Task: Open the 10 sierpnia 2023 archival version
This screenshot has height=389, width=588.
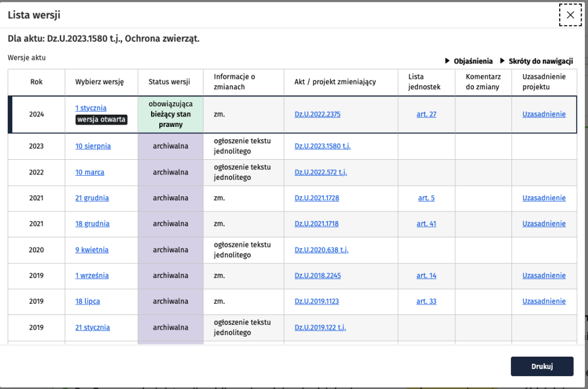Action: 92,146
